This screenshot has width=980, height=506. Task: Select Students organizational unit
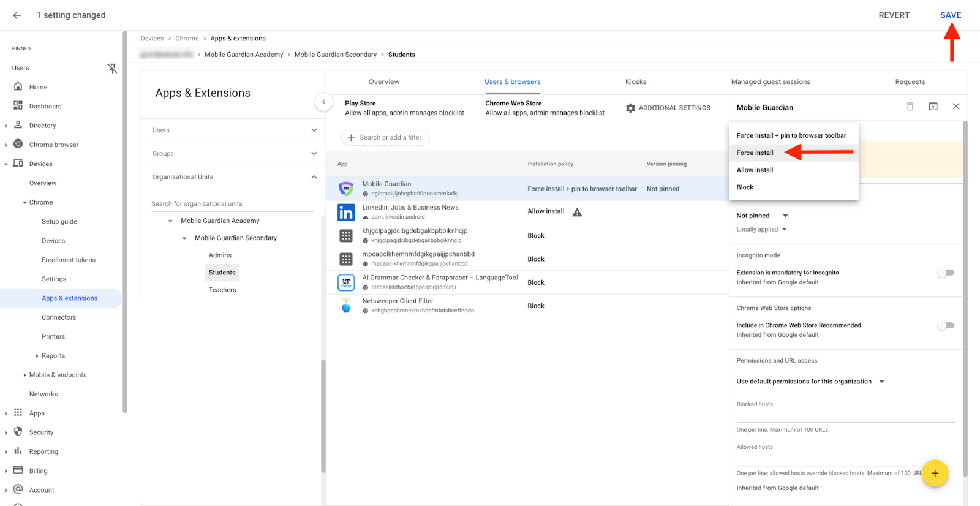click(222, 273)
